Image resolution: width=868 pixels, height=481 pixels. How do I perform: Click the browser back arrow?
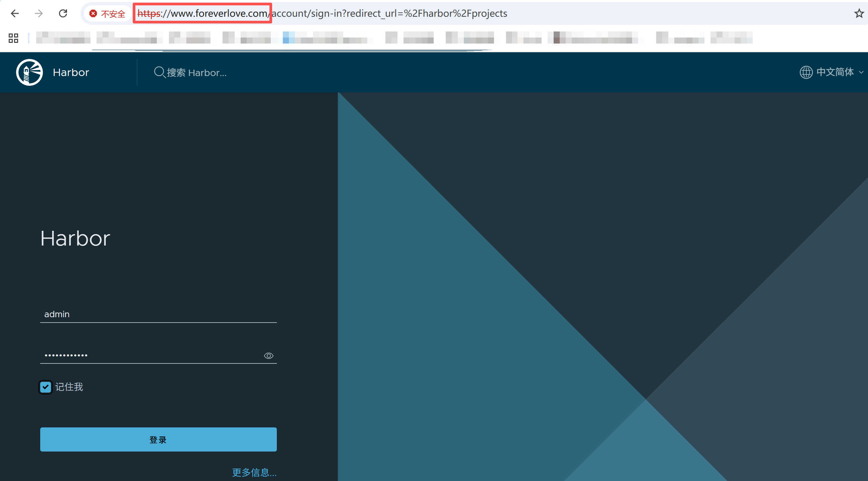tap(15, 13)
